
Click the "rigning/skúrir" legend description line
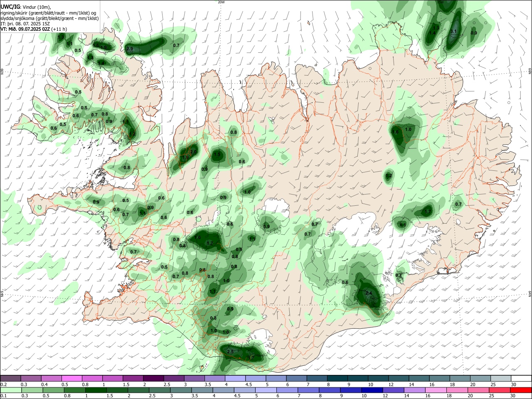(48, 13)
